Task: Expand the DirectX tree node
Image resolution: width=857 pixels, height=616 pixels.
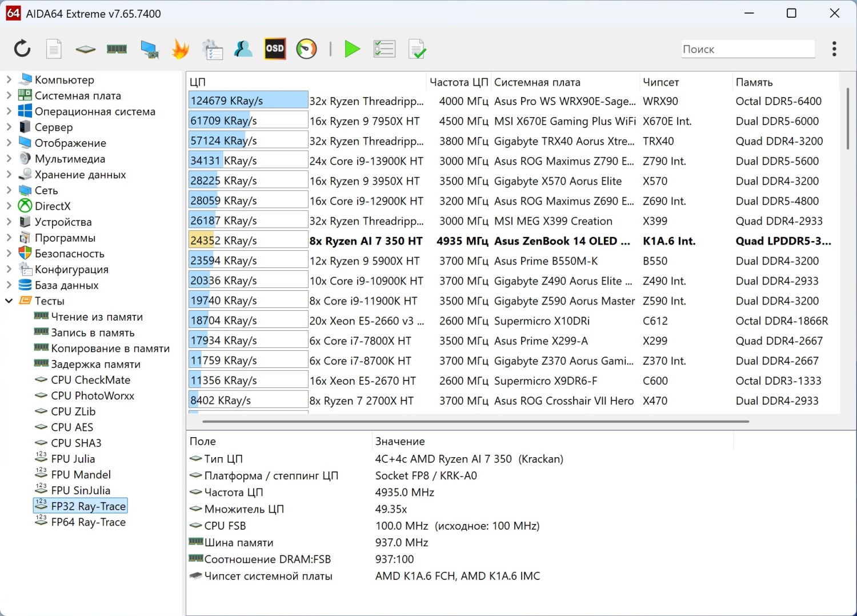Action: coord(9,206)
